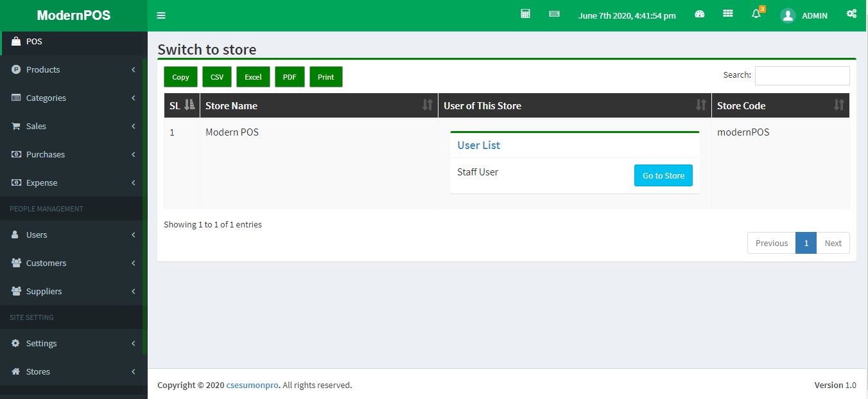Expand the Purchases menu chevron

[x=134, y=154]
